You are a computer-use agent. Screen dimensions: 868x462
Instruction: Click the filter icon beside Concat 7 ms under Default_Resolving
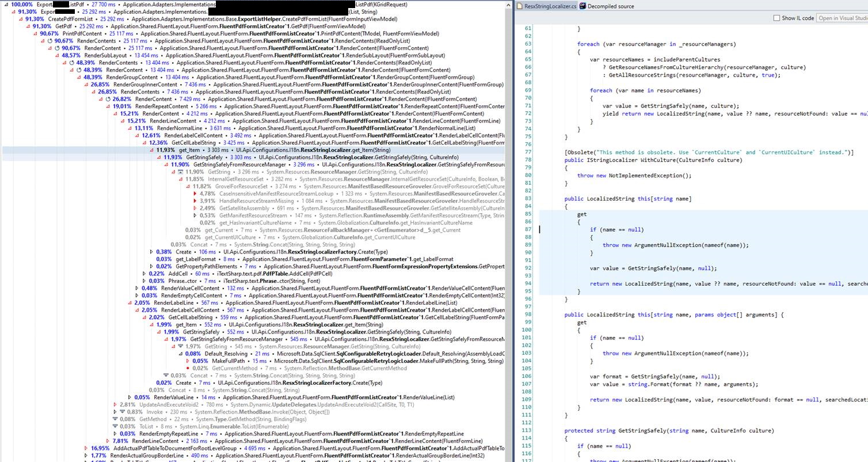coord(166,376)
